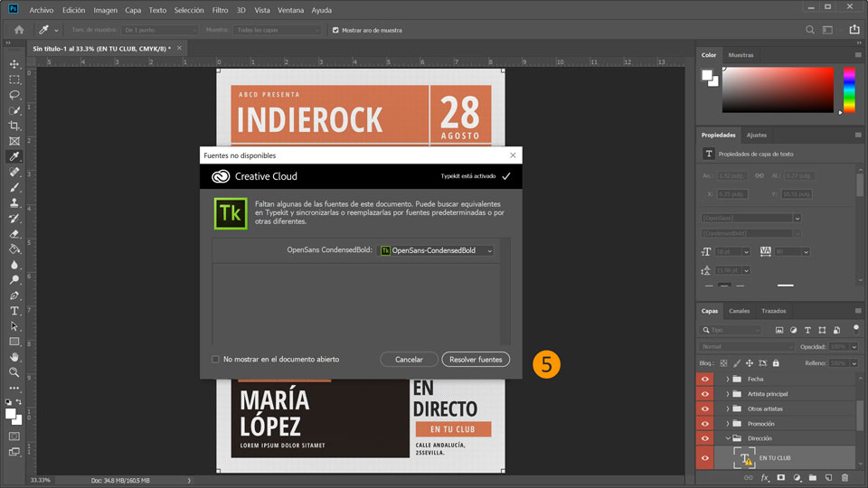The width and height of the screenshot is (868, 488).
Task: Toggle 'Mostrar aro de muestra' checkbox
Action: 336,30
